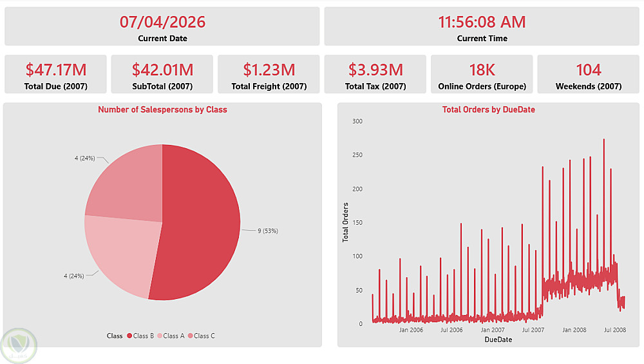Click the Total Orders by DueDate chart title
Viewport: 644px width, 364px height.
click(488, 110)
